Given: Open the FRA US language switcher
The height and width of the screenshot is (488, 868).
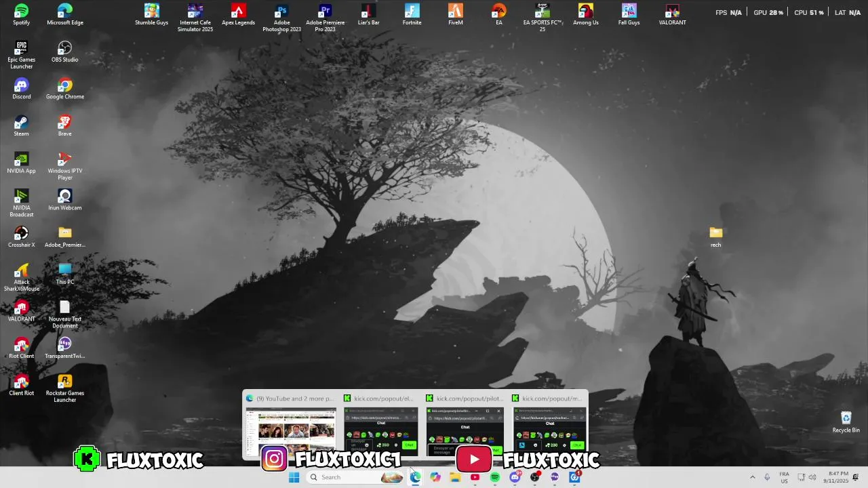Looking at the screenshot, I should pos(784,477).
